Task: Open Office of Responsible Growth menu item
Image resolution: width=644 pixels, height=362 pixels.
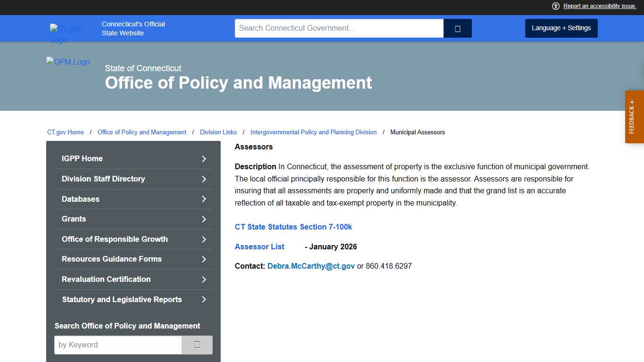Action: tap(115, 239)
